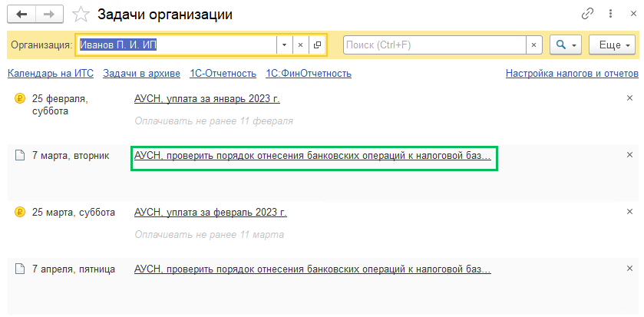The width and height of the screenshot is (644, 317).
Task: Go to 1С-Отчетность
Action: tap(223, 74)
